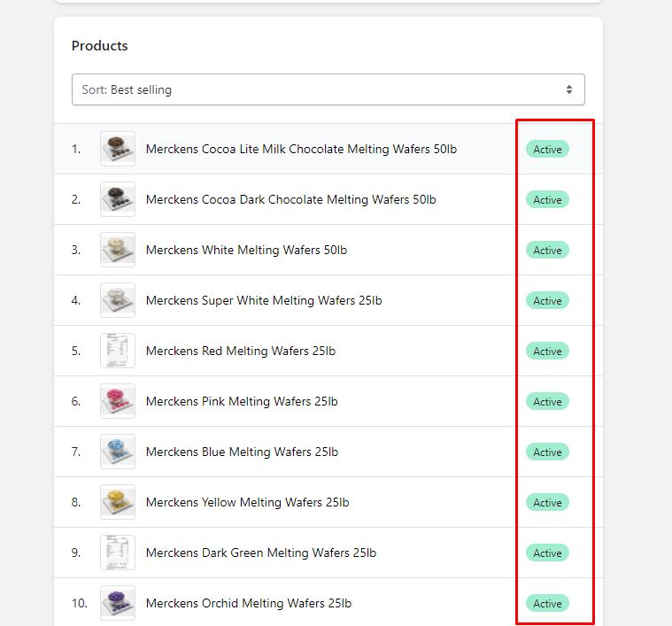Open Merckens Dark Green Melting Wafers 25lb title
Image resolution: width=672 pixels, height=626 pixels.
click(261, 553)
